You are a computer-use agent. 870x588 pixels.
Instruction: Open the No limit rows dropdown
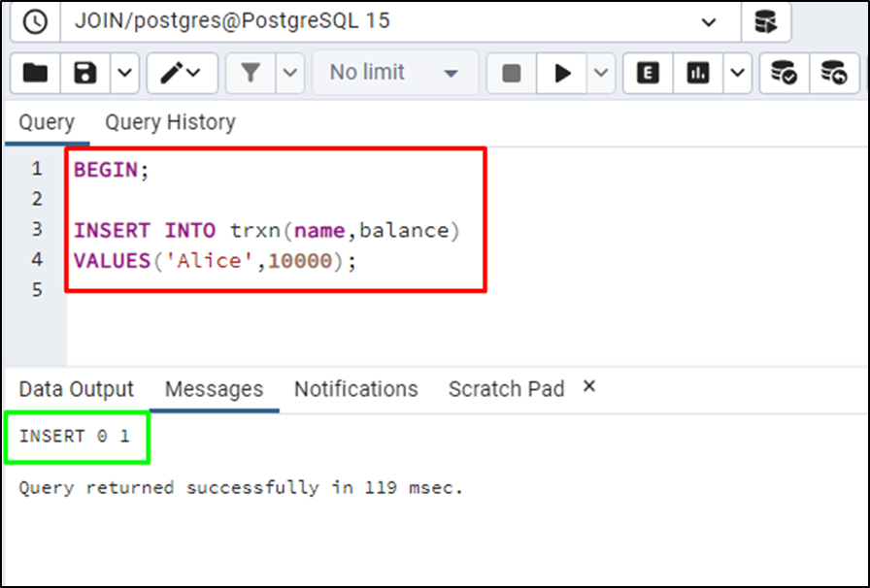click(x=395, y=73)
